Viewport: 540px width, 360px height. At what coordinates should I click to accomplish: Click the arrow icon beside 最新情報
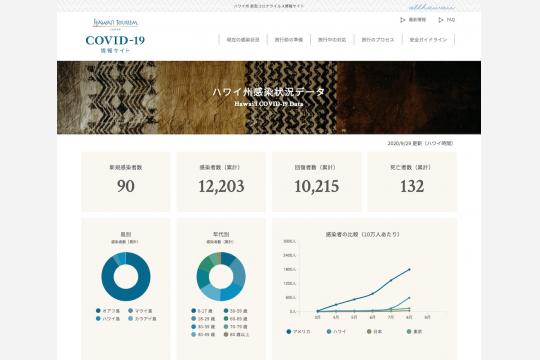point(402,20)
